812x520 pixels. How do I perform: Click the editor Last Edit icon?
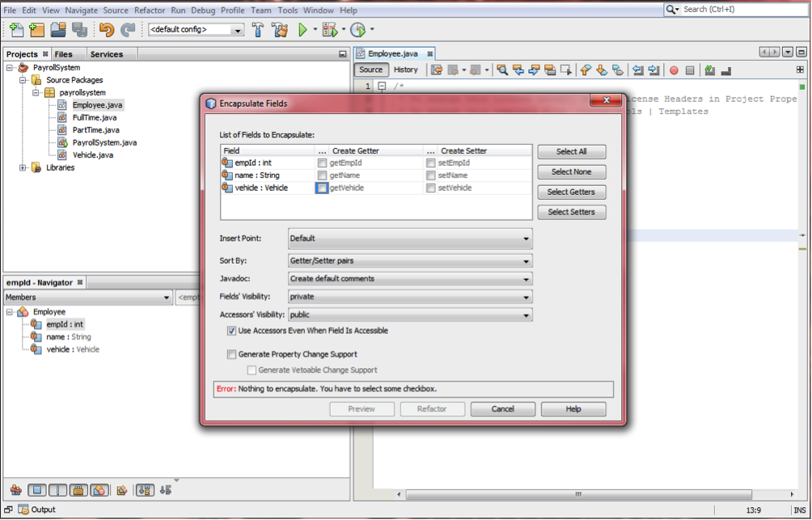437,70
